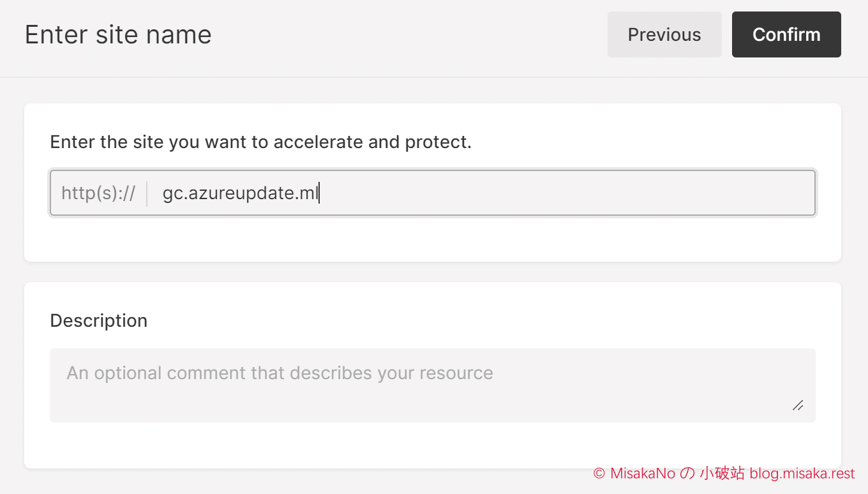868x494 pixels.
Task: Click the "Description" section label
Action: (98, 320)
